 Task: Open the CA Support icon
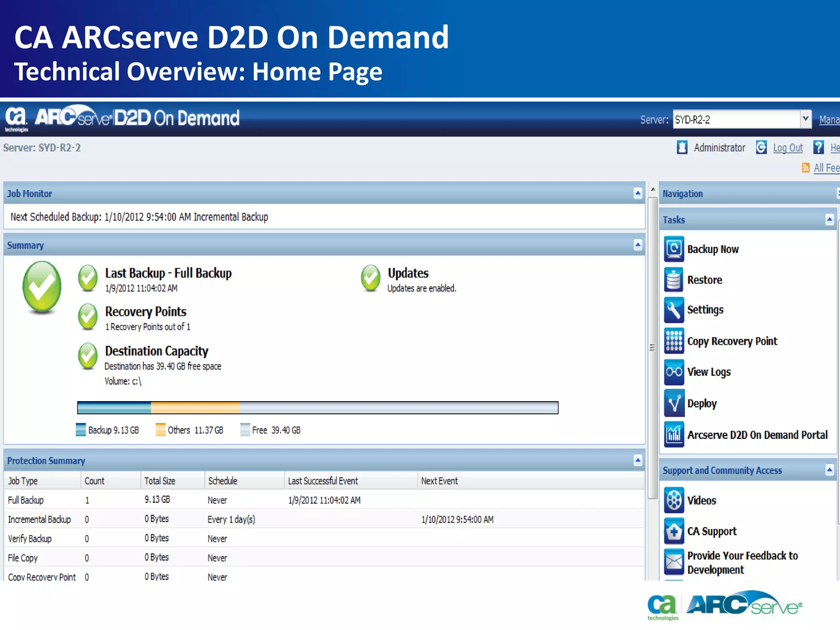click(674, 531)
